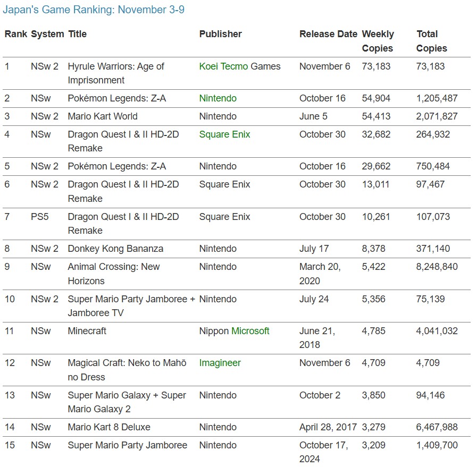Viewport: 476px width, 467px height.
Task: Select Pokémon Legends: Z-A title in rank 5 row
Action: (116, 166)
